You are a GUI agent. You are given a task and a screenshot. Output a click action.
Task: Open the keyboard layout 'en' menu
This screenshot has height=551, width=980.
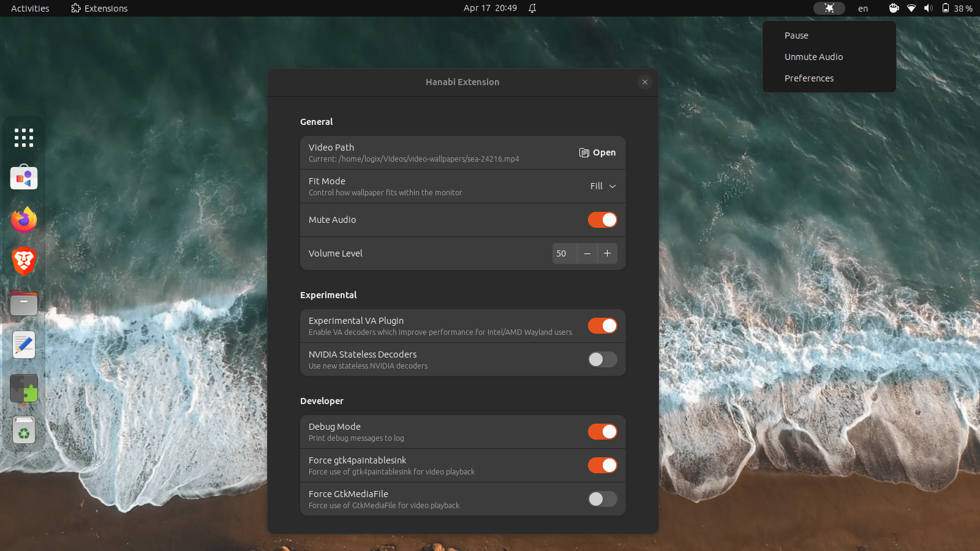862,9
